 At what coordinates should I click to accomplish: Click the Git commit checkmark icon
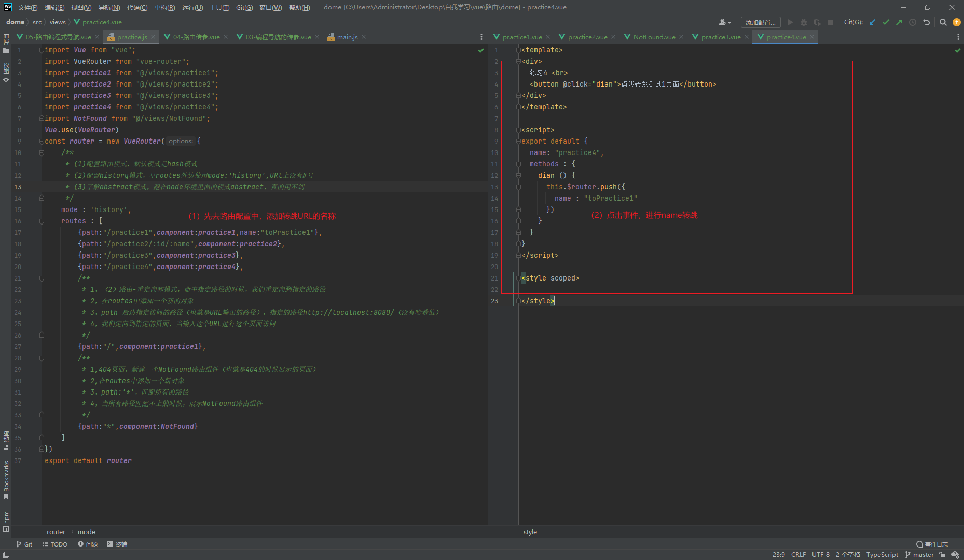click(886, 22)
